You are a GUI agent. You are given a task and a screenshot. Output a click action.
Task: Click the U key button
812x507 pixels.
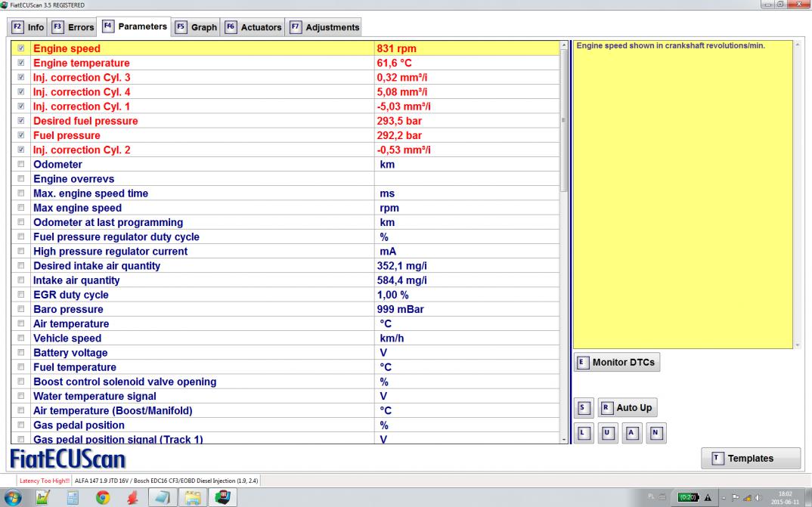(x=607, y=433)
